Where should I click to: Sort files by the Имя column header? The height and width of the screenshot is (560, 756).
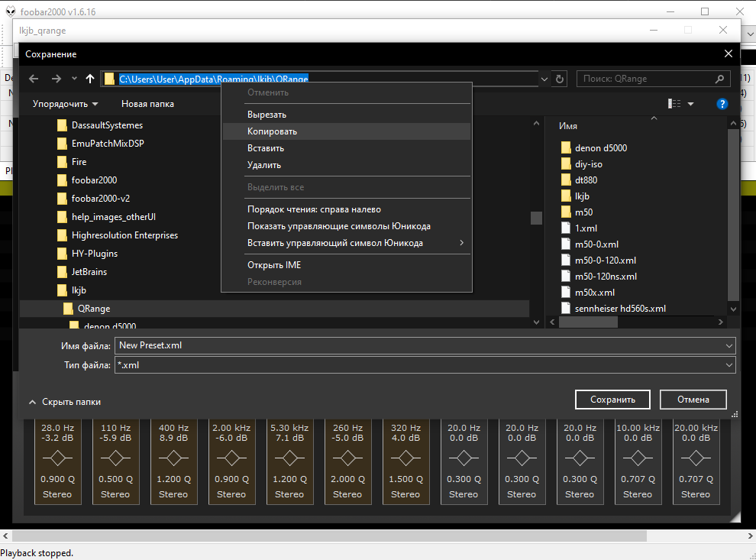[x=568, y=126]
